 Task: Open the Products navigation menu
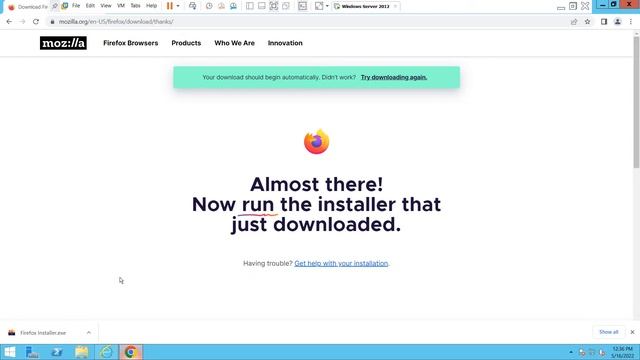click(x=186, y=43)
